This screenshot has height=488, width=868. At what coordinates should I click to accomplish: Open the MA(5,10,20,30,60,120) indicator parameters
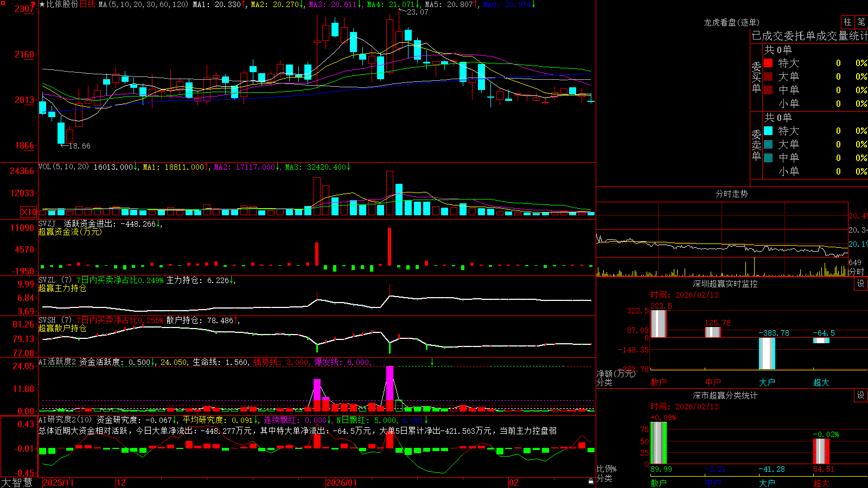pyautogui.click(x=143, y=4)
